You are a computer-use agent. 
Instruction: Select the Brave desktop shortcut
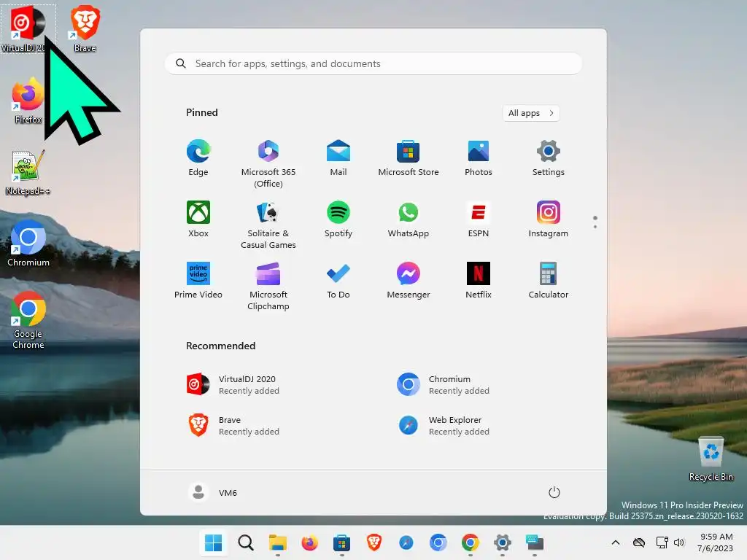pyautogui.click(x=85, y=28)
